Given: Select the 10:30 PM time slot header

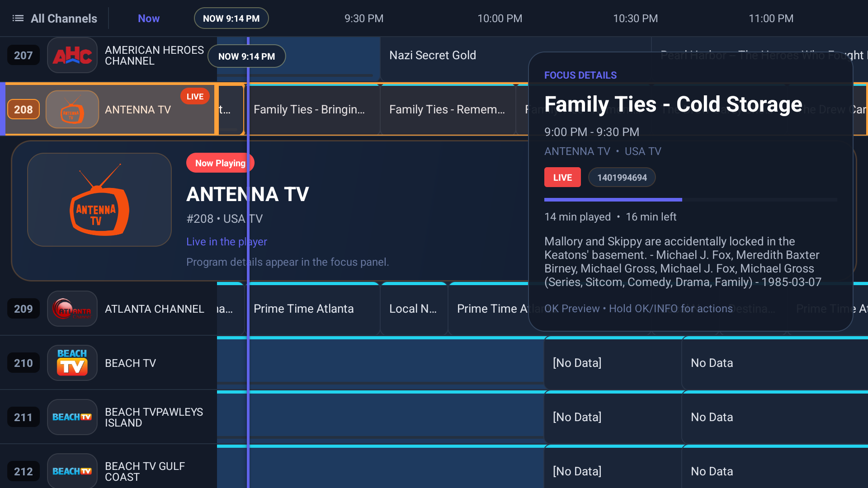Looking at the screenshot, I should coord(635,19).
